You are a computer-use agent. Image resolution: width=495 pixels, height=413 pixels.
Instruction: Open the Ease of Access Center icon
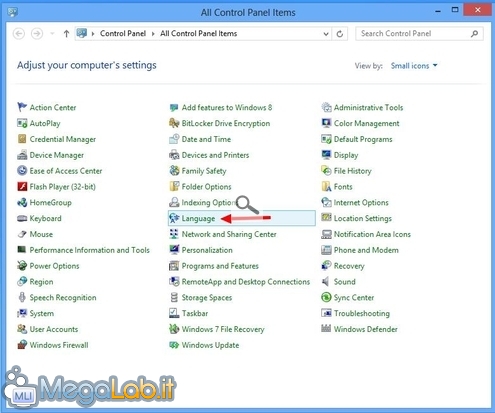[22, 171]
